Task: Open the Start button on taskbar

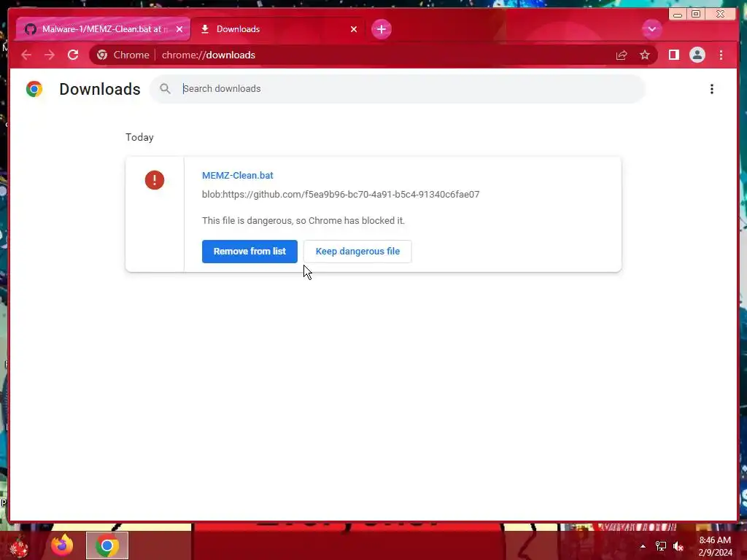Action: point(19,545)
